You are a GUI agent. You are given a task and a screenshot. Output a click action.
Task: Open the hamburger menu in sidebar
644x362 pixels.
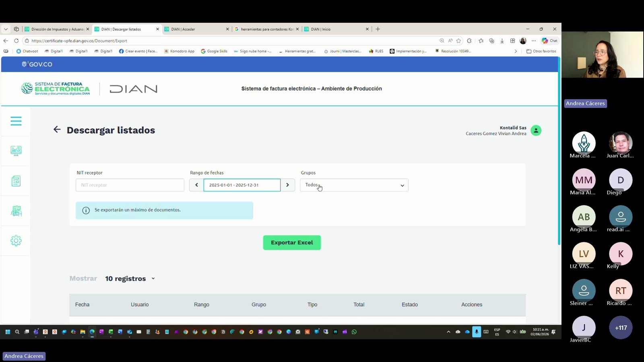[16, 121]
